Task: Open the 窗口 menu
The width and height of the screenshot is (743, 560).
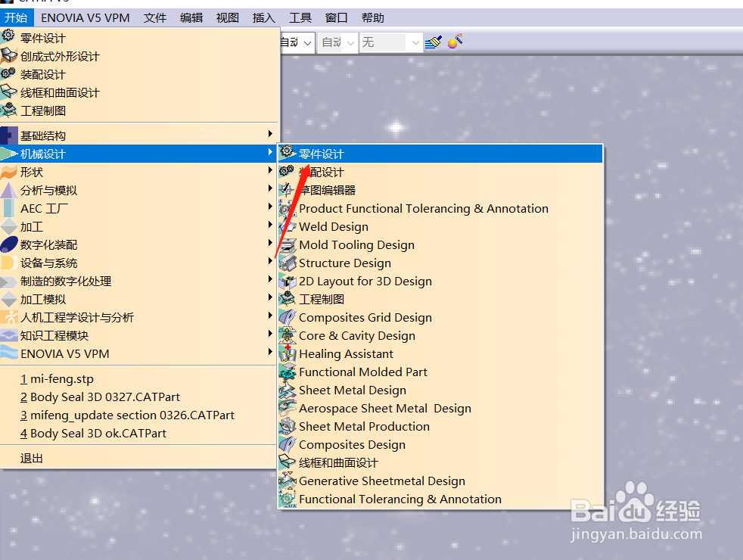Action: coord(337,18)
